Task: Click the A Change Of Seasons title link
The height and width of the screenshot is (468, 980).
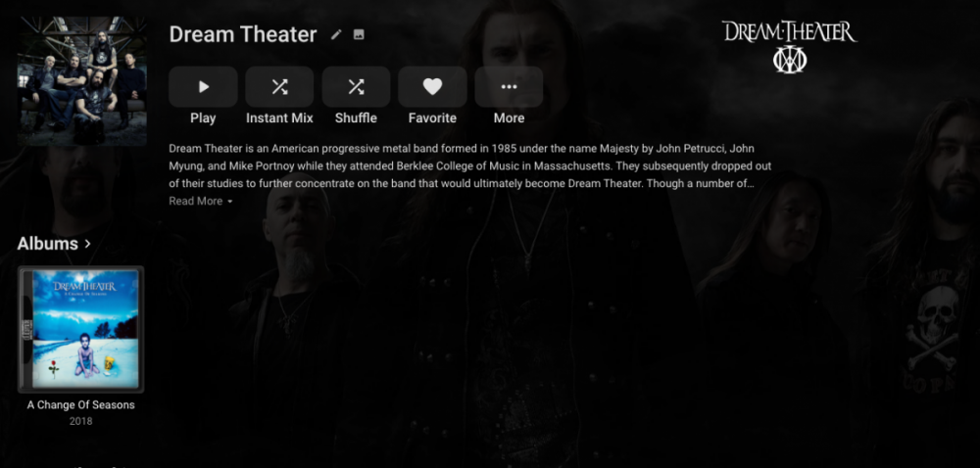Action: (80, 405)
